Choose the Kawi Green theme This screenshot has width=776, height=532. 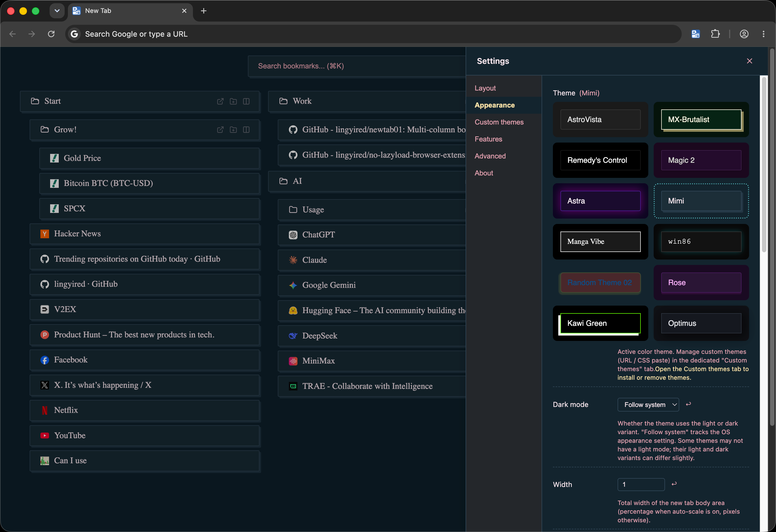coord(600,323)
